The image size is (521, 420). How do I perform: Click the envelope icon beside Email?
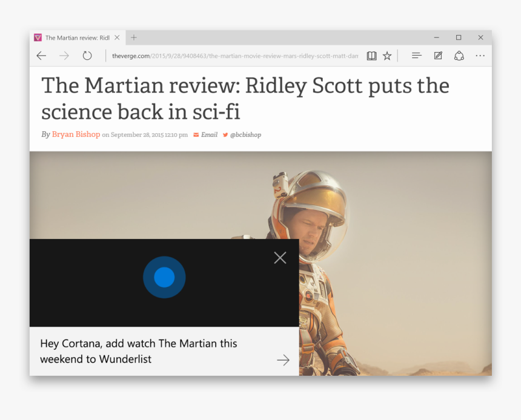click(x=196, y=134)
